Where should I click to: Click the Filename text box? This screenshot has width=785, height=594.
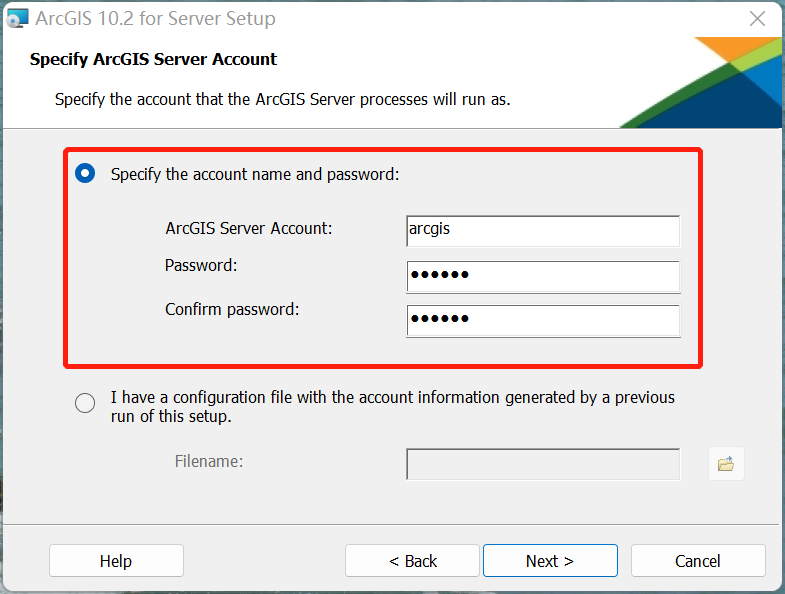click(x=543, y=464)
